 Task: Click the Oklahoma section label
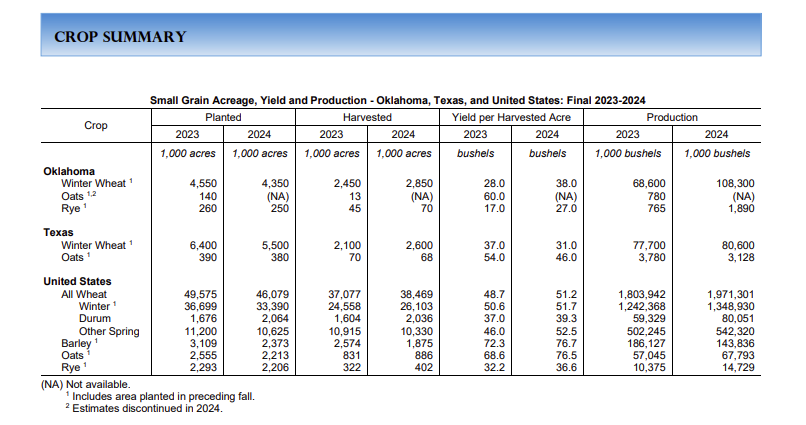click(69, 171)
